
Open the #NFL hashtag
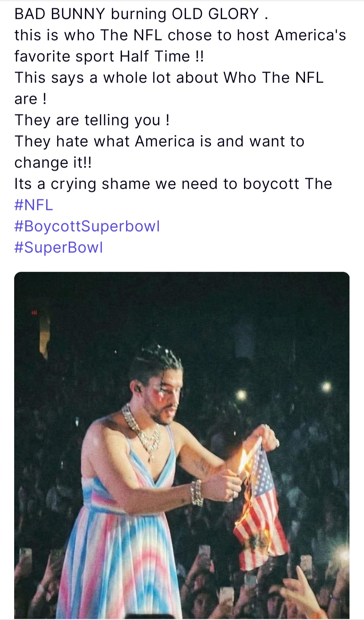tap(34, 205)
